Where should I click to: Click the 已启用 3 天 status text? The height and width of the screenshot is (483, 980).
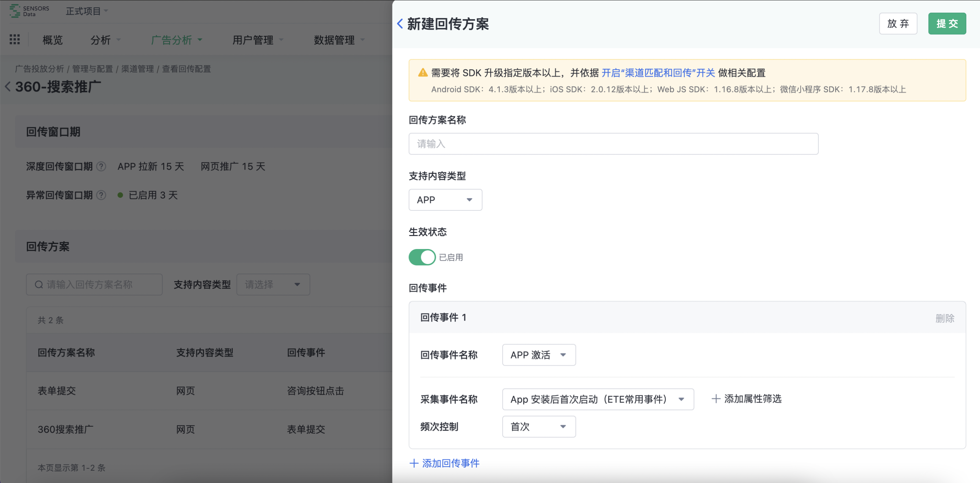tap(153, 195)
